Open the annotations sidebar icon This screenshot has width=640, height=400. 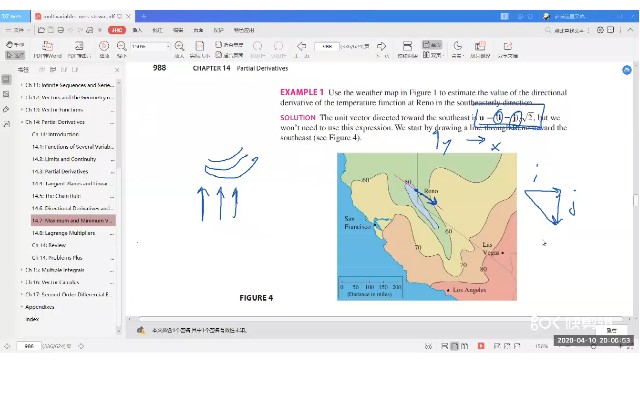tap(6, 109)
